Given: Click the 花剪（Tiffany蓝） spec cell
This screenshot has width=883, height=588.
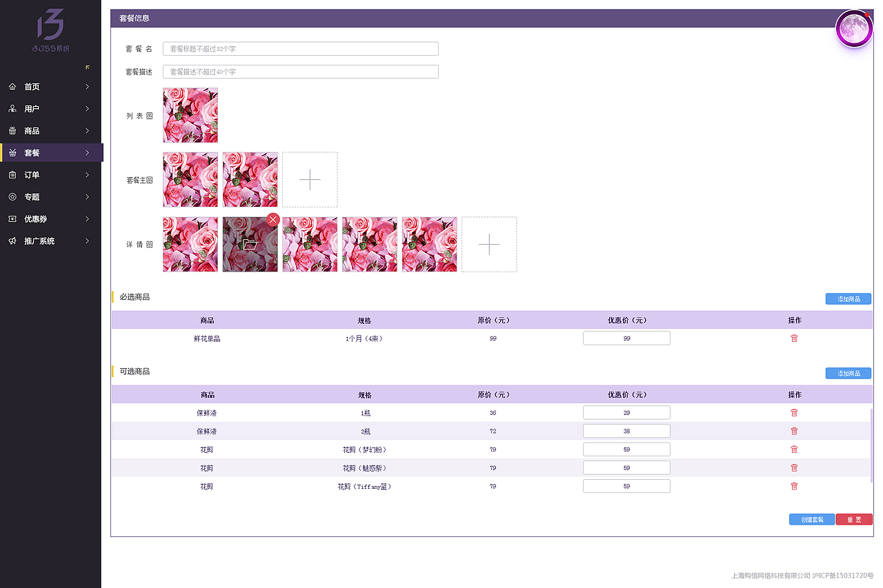Looking at the screenshot, I should pyautogui.click(x=364, y=487).
